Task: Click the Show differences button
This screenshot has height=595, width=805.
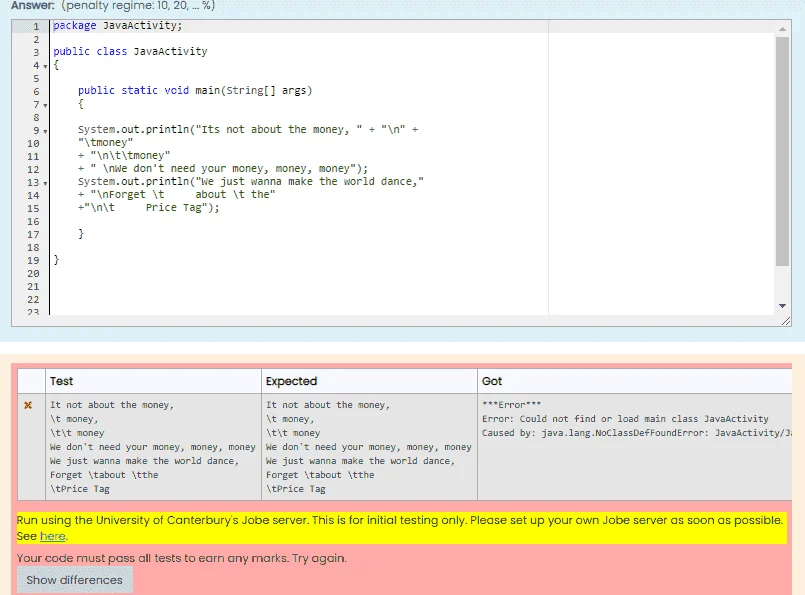Action: tap(74, 580)
